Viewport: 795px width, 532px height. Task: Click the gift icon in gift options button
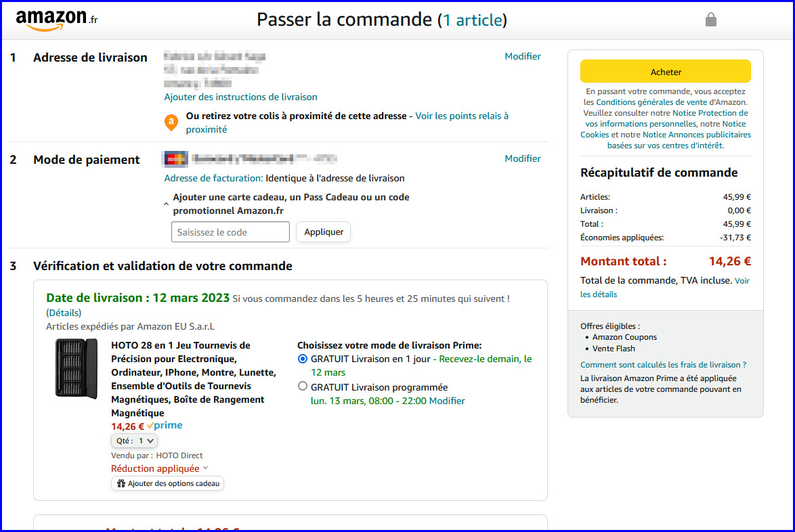(121, 483)
